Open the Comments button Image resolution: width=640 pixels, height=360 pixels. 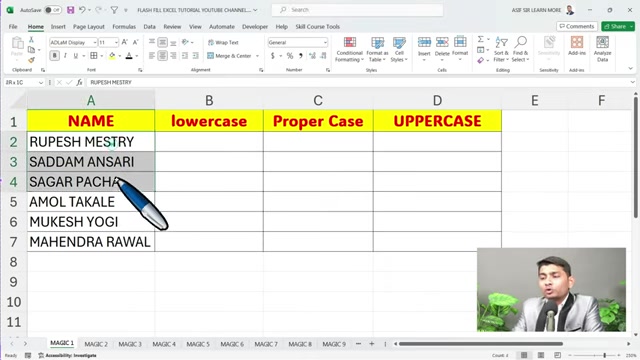click(x=577, y=26)
